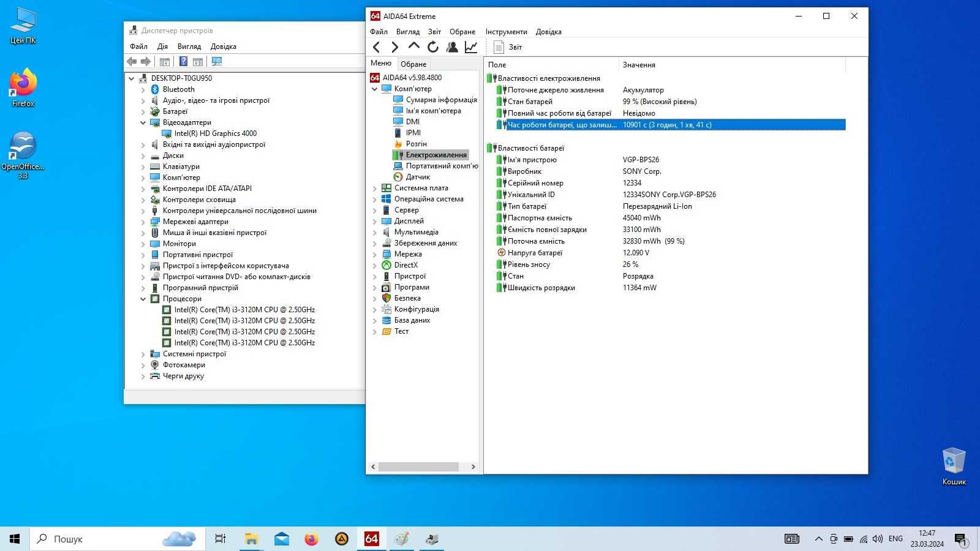Open the Вигляд menu in AIDA64
Image resolution: width=980 pixels, height=551 pixels.
point(408,32)
